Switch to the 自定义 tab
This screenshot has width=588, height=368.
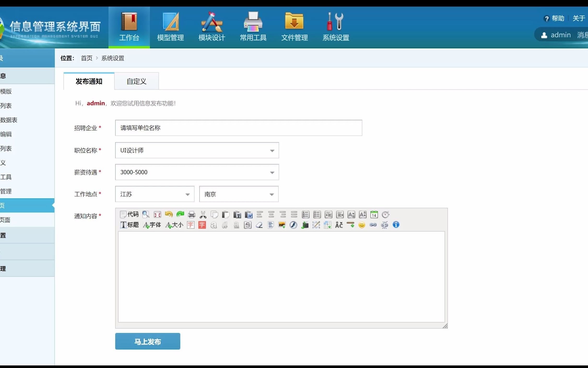pos(136,81)
